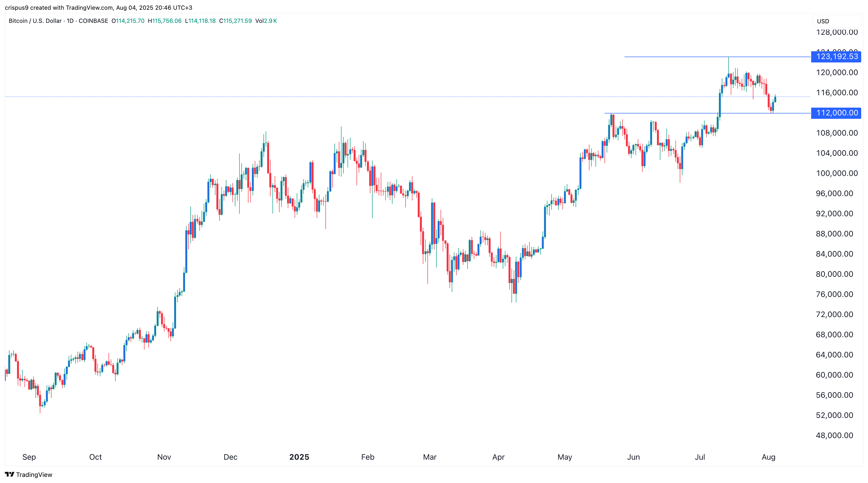Click the Sep label on time axis
Image resolution: width=868 pixels, height=483 pixels.
click(29, 457)
